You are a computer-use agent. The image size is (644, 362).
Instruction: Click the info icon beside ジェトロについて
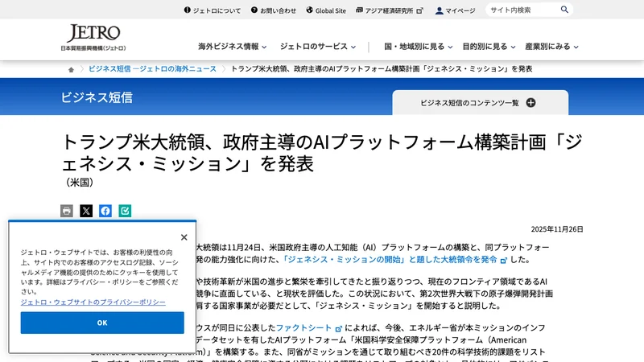tap(188, 10)
